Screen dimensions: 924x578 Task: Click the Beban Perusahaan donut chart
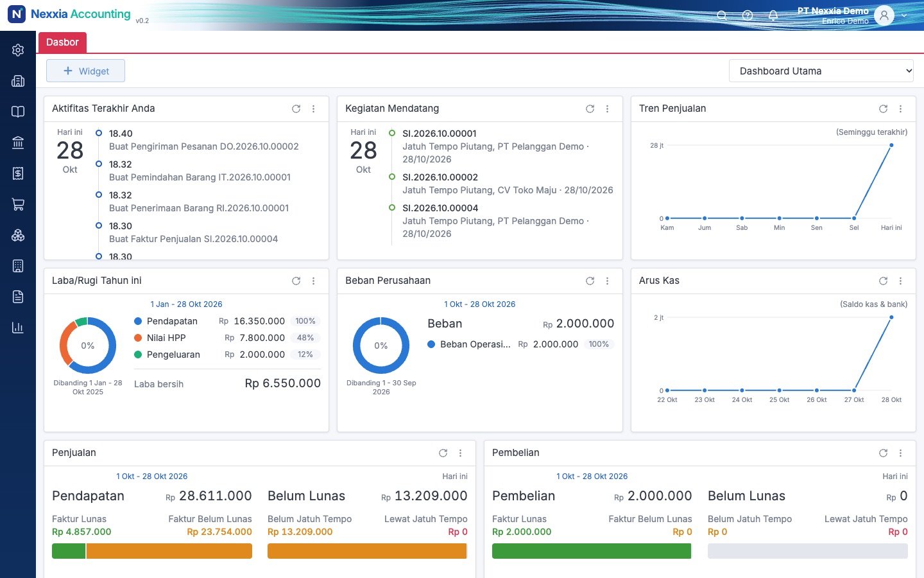click(381, 346)
